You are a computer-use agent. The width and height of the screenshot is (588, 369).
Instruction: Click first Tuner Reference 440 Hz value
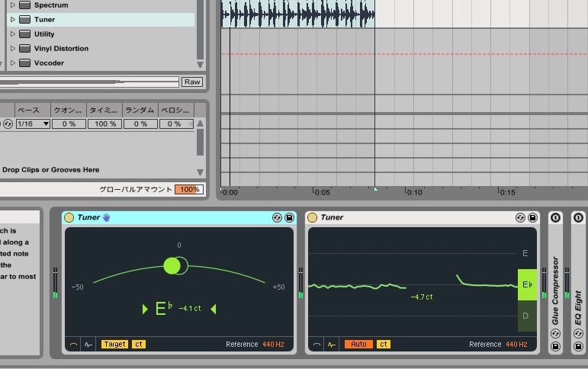point(273,345)
